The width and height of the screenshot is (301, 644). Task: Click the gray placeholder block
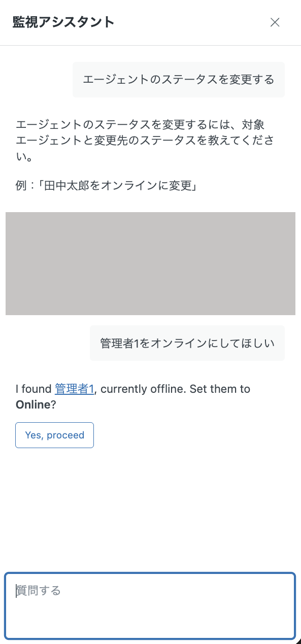(150, 263)
